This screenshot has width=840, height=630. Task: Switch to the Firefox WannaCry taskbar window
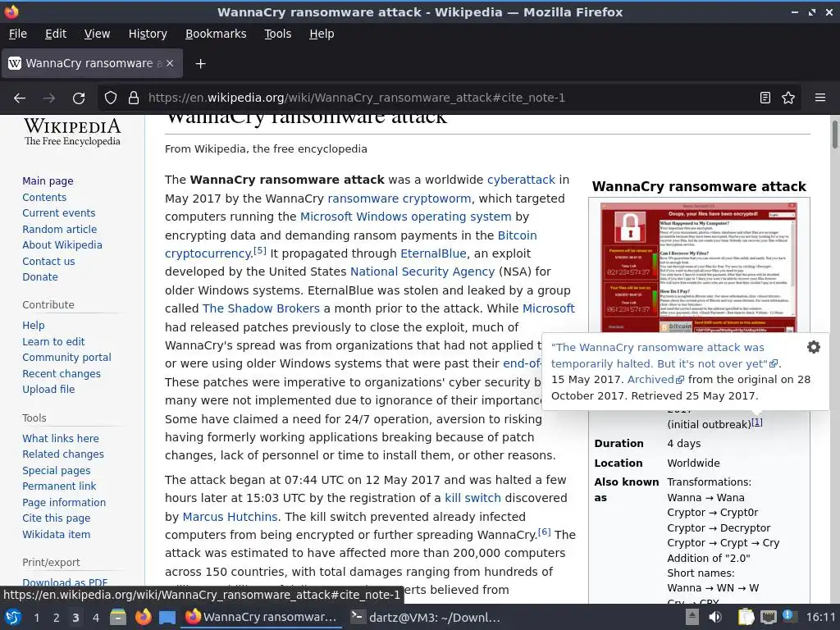click(x=262, y=617)
